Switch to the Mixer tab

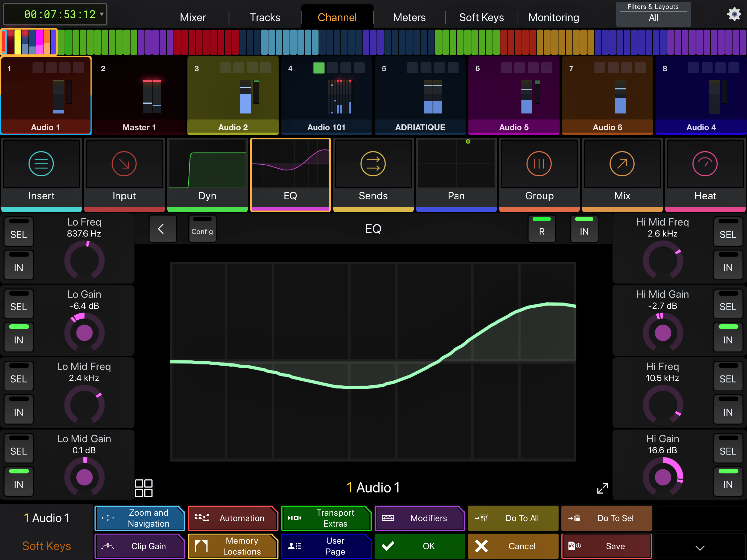[192, 17]
